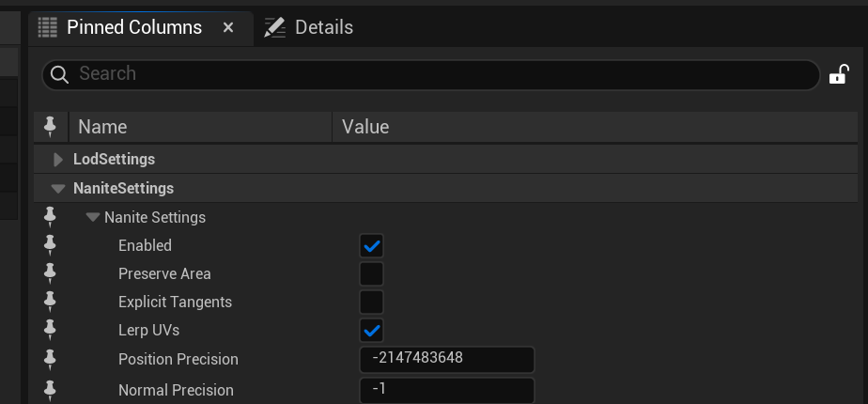Select the LodSettings label
The height and width of the screenshot is (404, 868).
pos(114,160)
